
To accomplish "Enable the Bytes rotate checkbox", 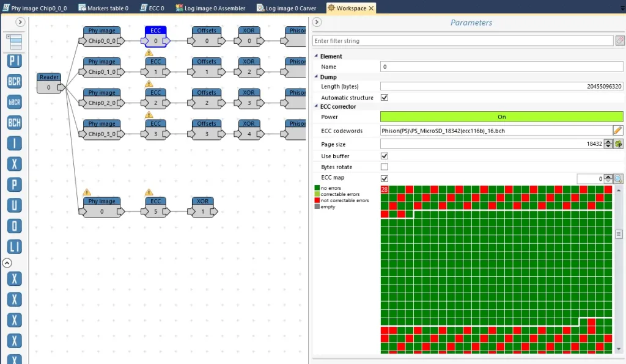I will (385, 167).
